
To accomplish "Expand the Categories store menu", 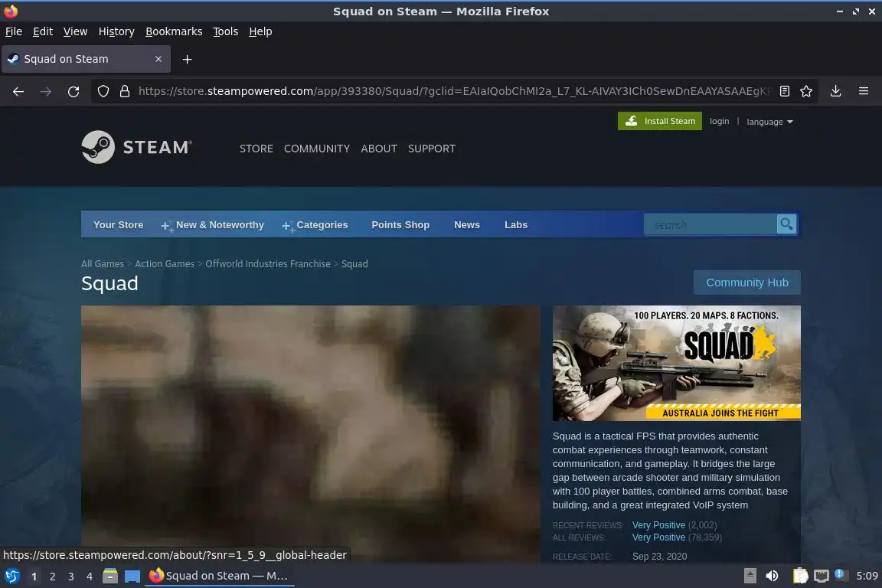I will [315, 225].
